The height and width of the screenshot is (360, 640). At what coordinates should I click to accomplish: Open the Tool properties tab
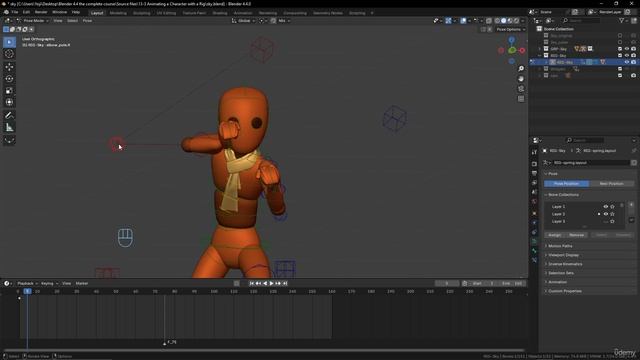[534, 152]
